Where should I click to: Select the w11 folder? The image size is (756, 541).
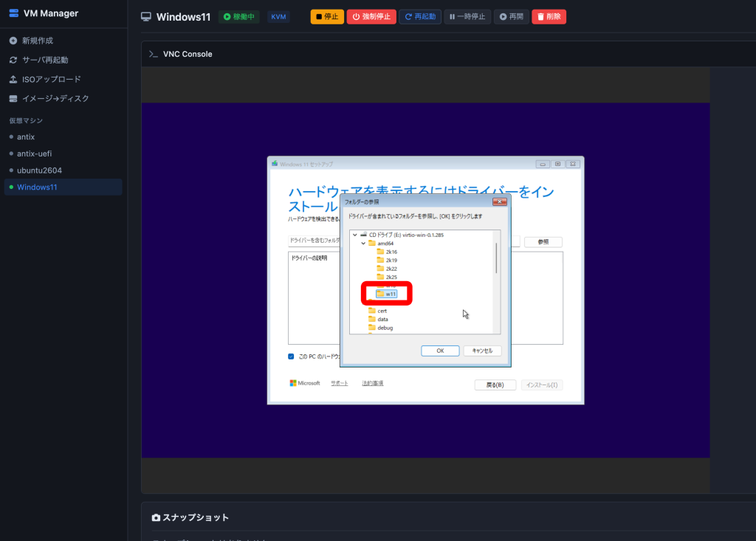tap(387, 294)
